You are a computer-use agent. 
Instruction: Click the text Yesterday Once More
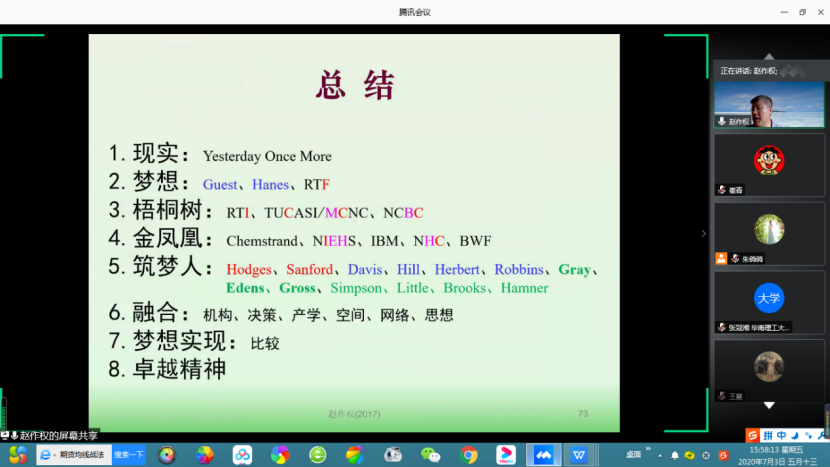coord(267,156)
